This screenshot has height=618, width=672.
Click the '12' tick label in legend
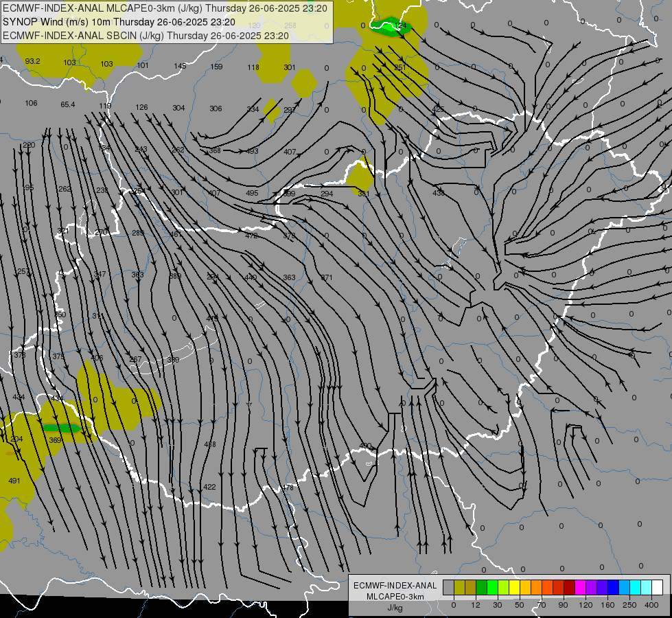tap(476, 605)
